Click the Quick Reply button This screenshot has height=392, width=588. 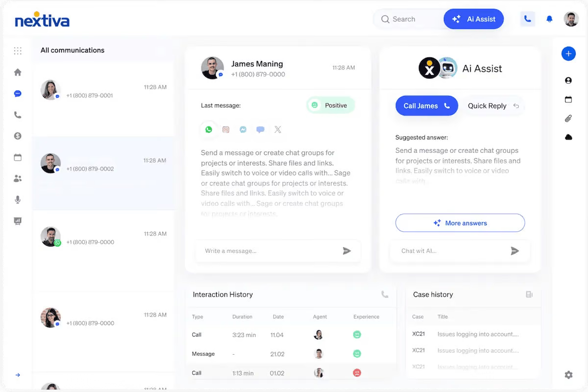[493, 106]
